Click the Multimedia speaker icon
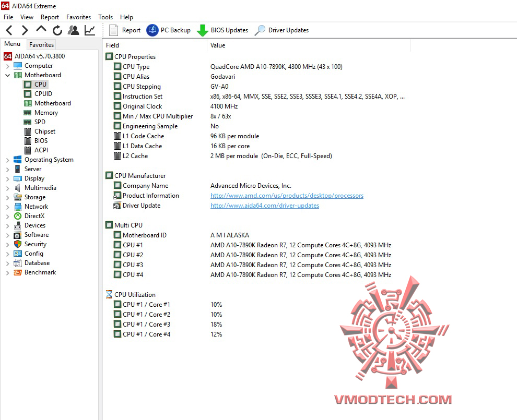This screenshot has height=420, width=517. (18, 188)
